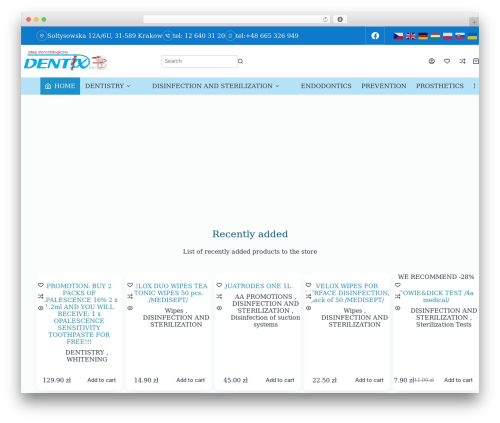The width and height of the screenshot is (500, 423).
Task: Add the 22.50 zł Velox wipes to cart
Action: coord(369,380)
